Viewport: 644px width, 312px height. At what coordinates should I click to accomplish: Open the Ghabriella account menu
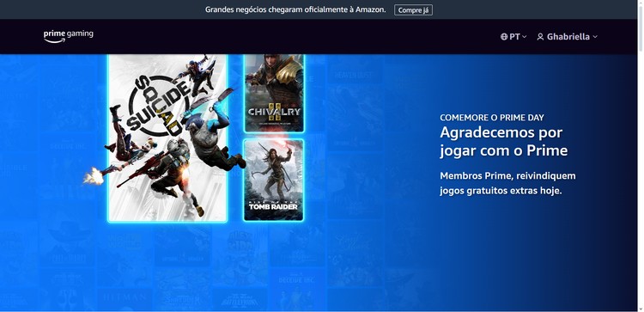coord(568,37)
